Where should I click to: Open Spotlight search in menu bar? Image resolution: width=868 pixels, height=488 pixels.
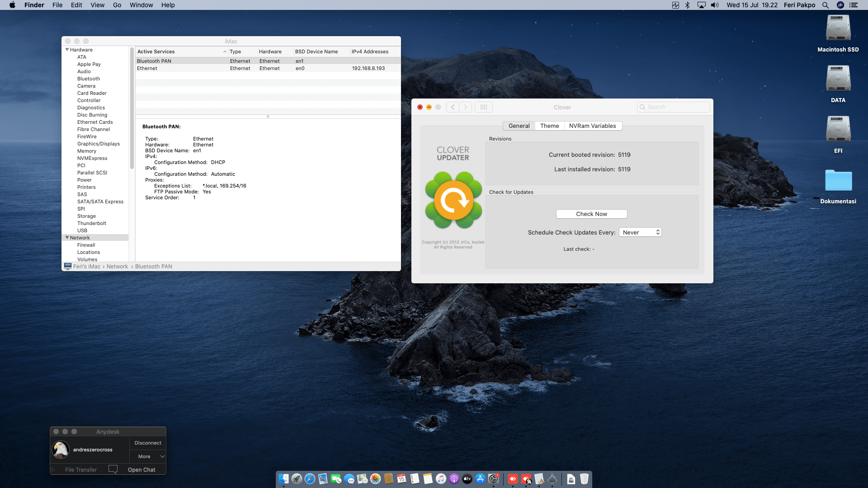pos(825,5)
